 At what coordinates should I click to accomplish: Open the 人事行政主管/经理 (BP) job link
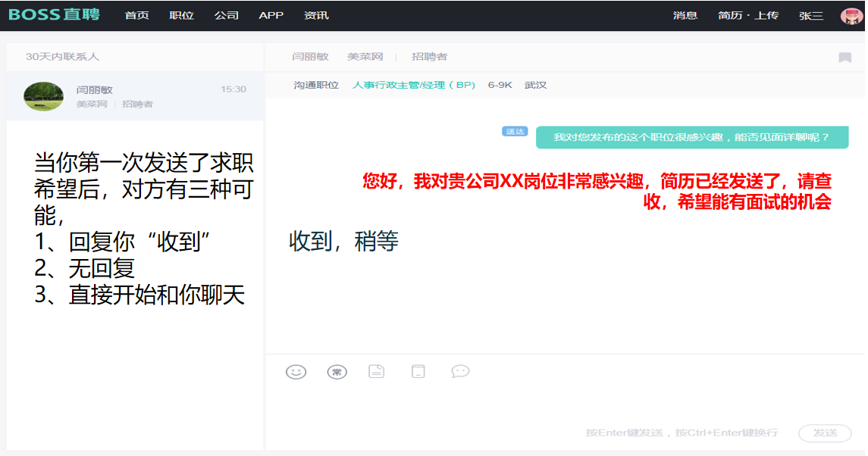pos(414,86)
